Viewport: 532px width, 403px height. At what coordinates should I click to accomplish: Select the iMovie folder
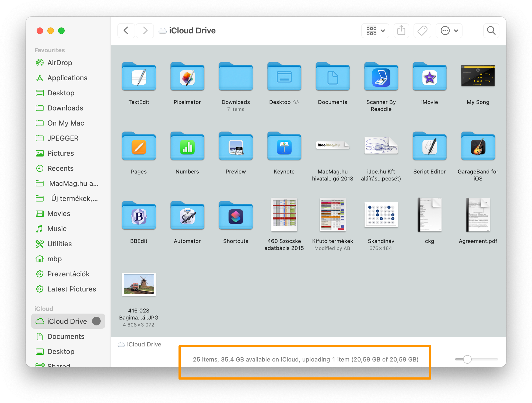(429, 77)
